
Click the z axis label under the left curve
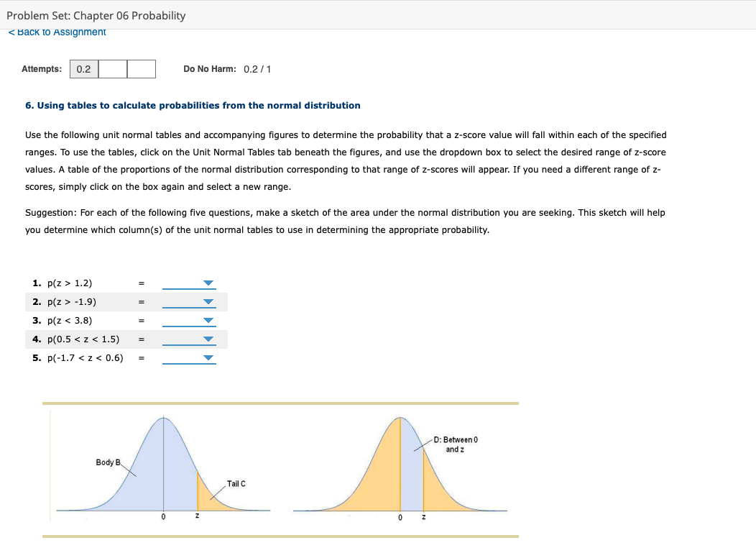click(x=196, y=516)
